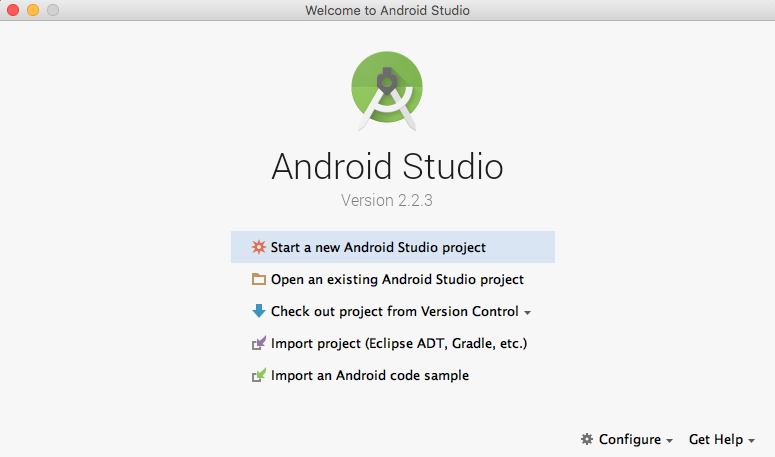Select Check out project from Version Control
This screenshot has width=775, height=457.
(394, 311)
